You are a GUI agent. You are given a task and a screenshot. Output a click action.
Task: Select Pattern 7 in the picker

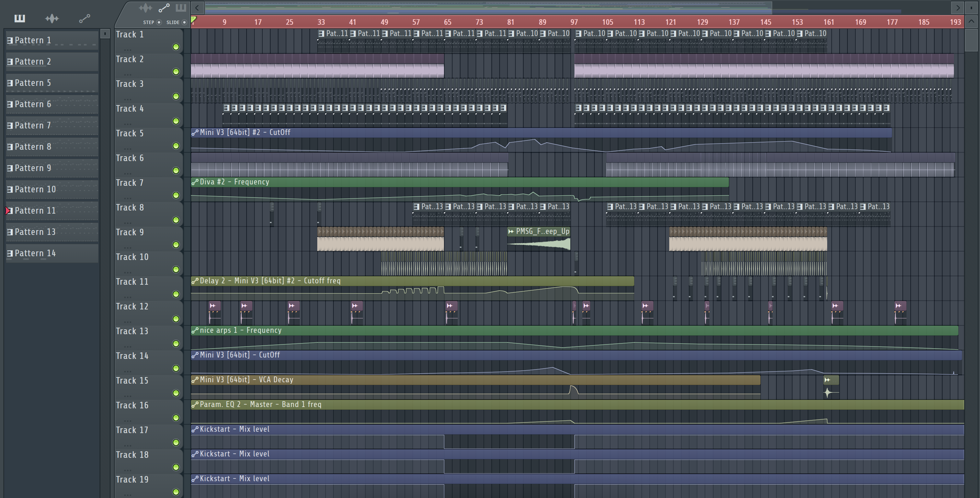[52, 126]
